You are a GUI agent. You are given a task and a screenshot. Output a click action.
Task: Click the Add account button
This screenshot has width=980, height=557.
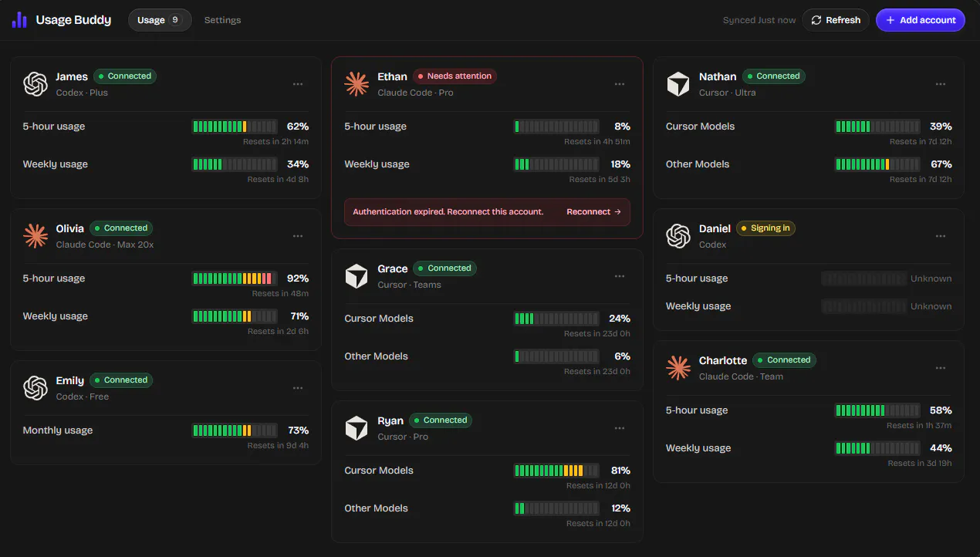(921, 20)
